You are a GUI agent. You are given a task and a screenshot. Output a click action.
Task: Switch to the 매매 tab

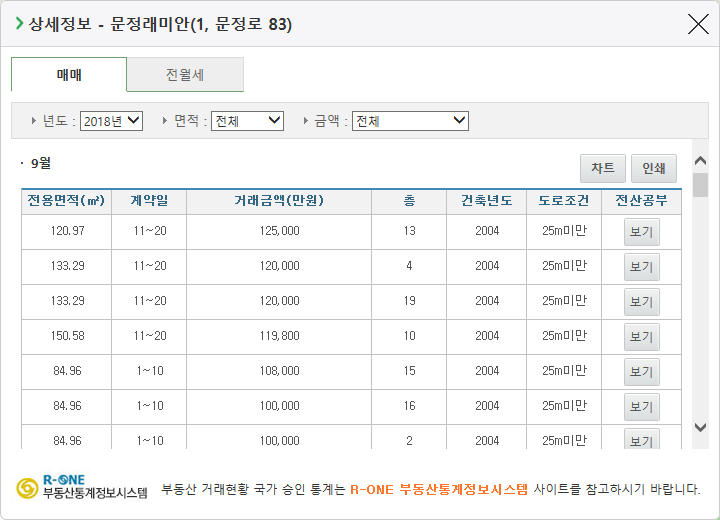[x=69, y=74]
